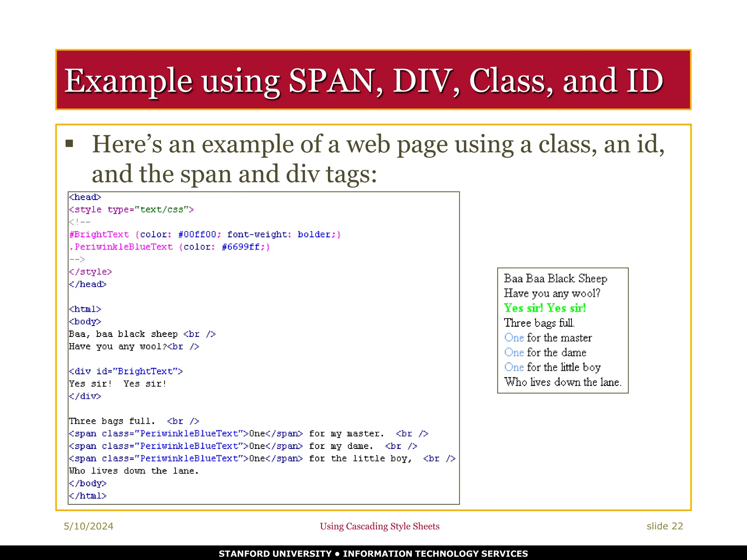Click the code line 'Baa, baa black sheep <br />'

point(142,334)
